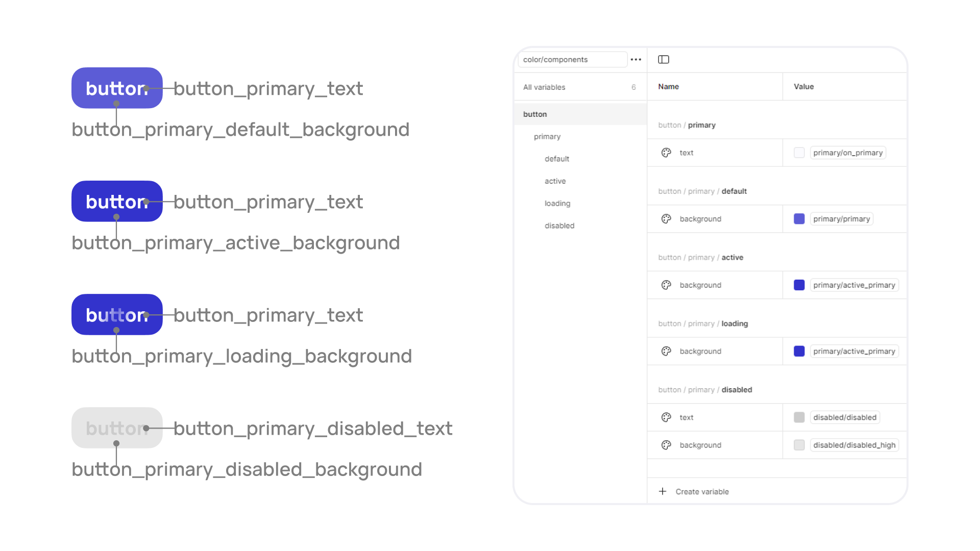Select the button group in sidebar
This screenshot has height=551, width=980.
535,114
